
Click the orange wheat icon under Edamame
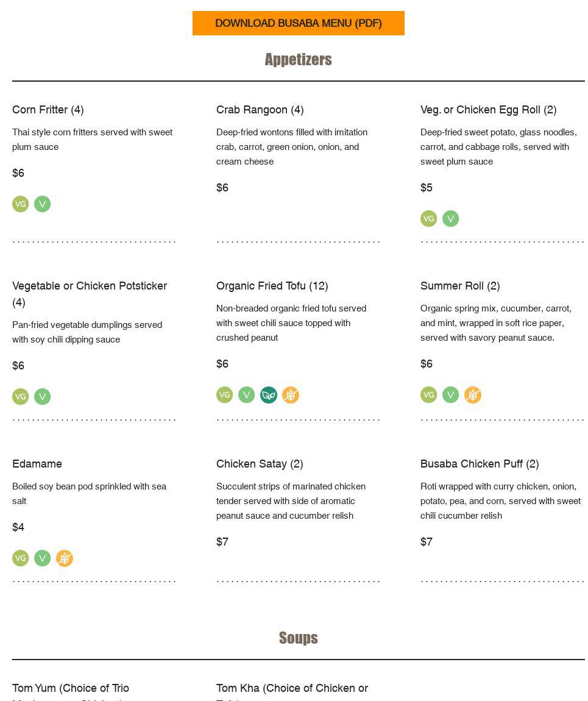pyautogui.click(x=65, y=558)
